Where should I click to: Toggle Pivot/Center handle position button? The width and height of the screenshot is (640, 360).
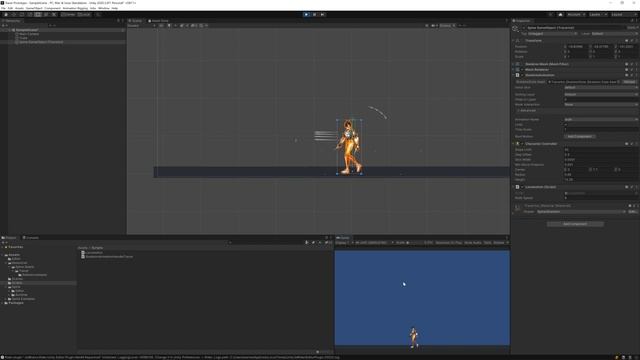69,14
